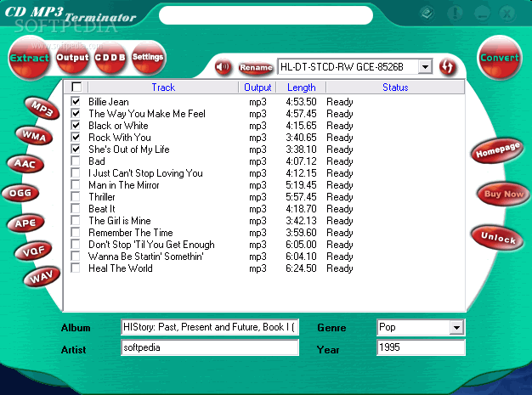Image resolution: width=532 pixels, height=395 pixels.
Task: Uncheck The Way You Make Me Feel
Action: pyautogui.click(x=76, y=113)
